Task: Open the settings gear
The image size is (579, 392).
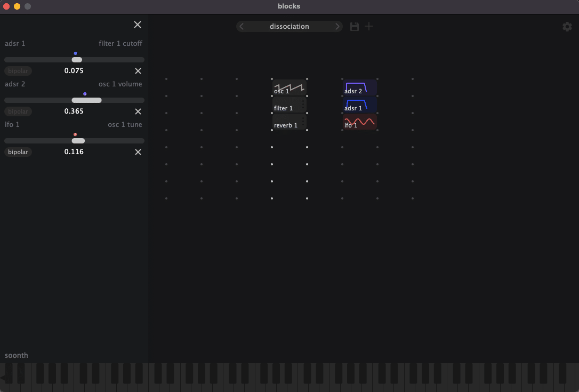Action: coord(567,27)
